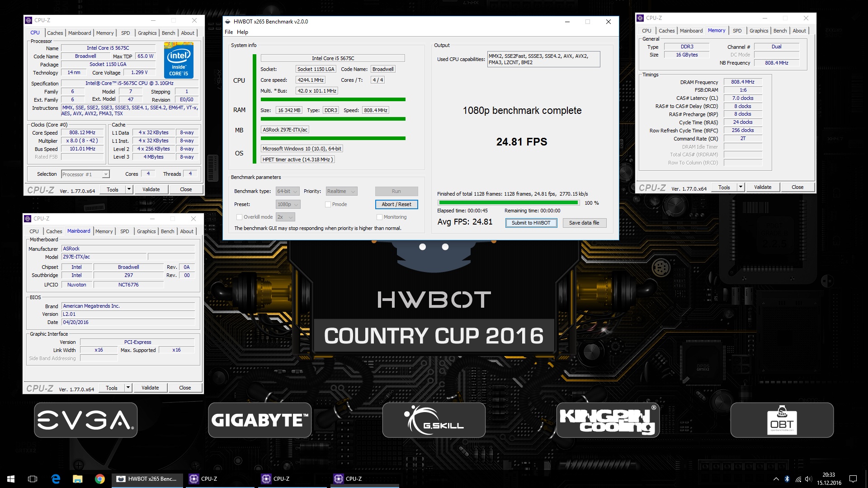
Task: Click Close button in Mainboard CPU-Z window
Action: coord(185,388)
